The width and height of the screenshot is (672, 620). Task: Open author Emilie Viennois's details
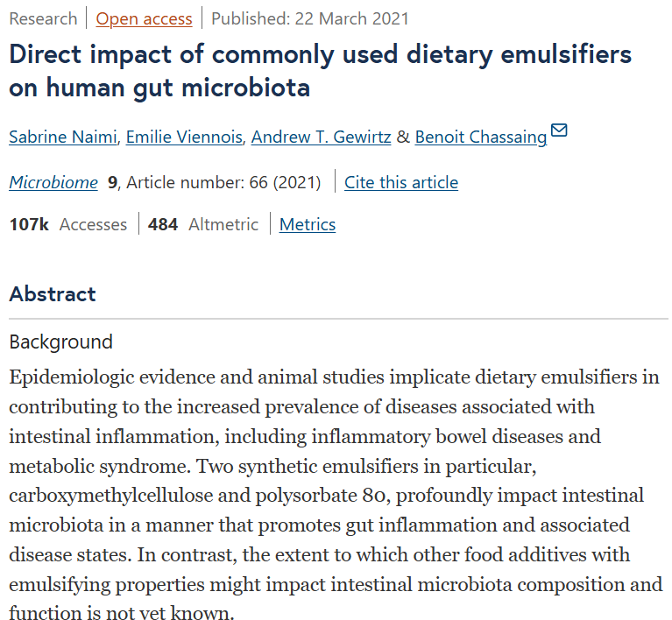184,137
